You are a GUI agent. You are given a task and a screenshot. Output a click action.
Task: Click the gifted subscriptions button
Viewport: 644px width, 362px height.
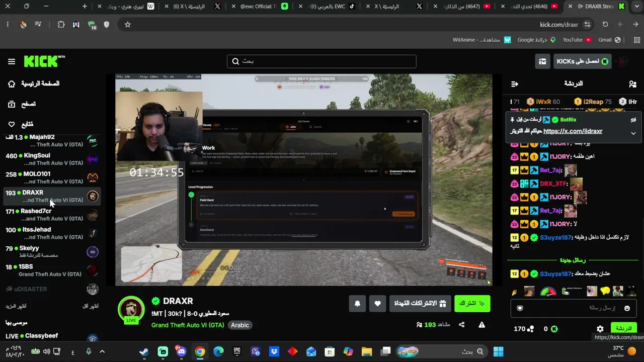(420, 303)
